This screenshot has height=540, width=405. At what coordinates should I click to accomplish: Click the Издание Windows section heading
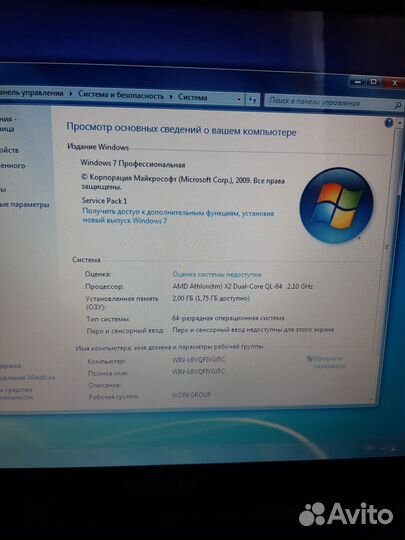pyautogui.click(x=98, y=147)
